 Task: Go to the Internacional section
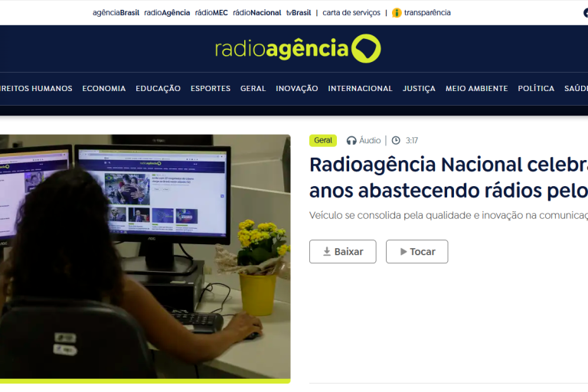[360, 89]
